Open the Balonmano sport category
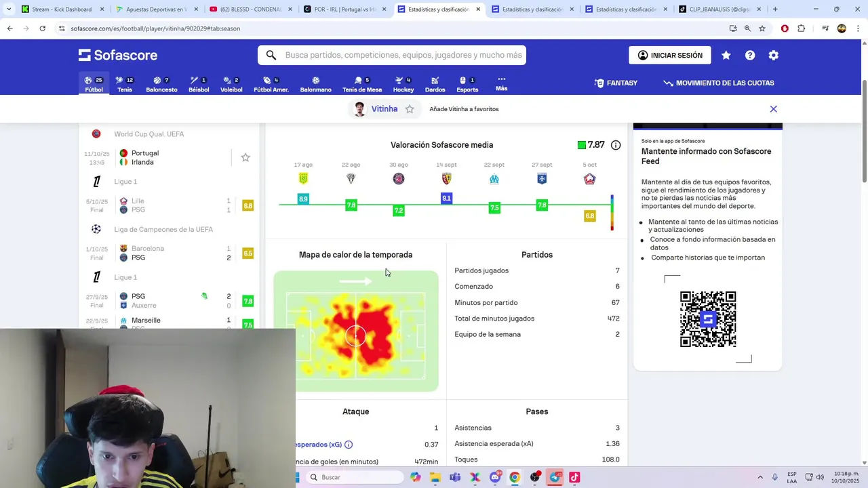 coord(315,84)
